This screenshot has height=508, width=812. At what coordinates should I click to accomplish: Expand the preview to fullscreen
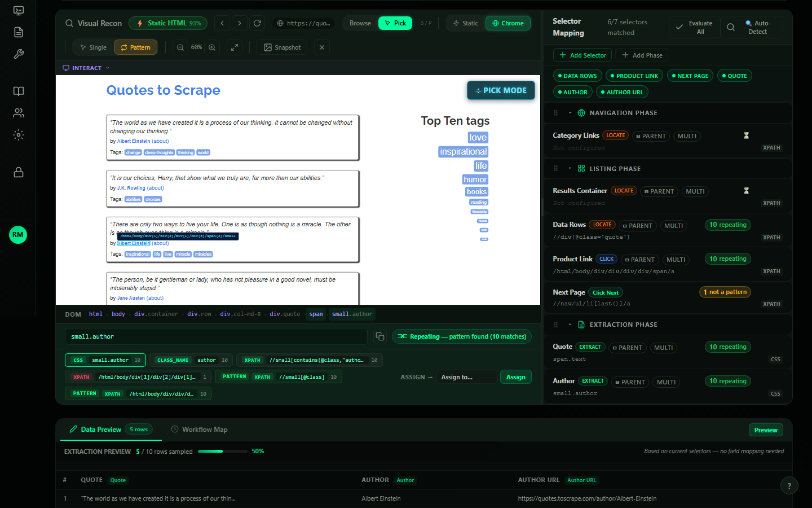pos(235,47)
